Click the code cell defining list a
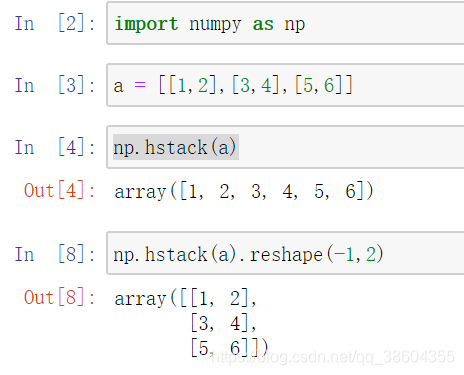The width and height of the screenshot is (464, 375). pyautogui.click(x=285, y=85)
